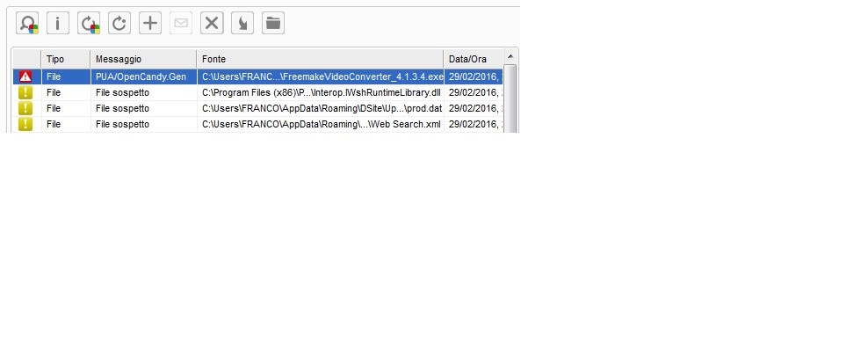
Task: Delete selected object with the X icon
Action: 212,23
